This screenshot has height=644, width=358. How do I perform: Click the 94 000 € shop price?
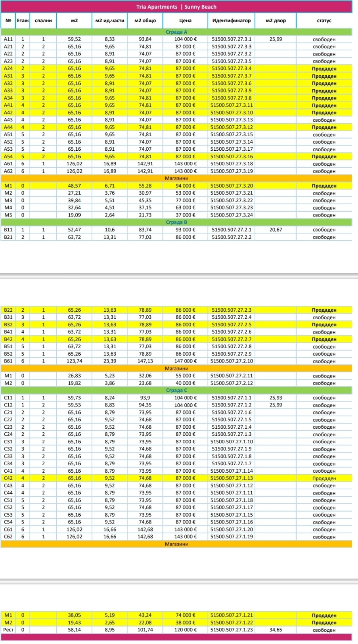[x=185, y=186]
